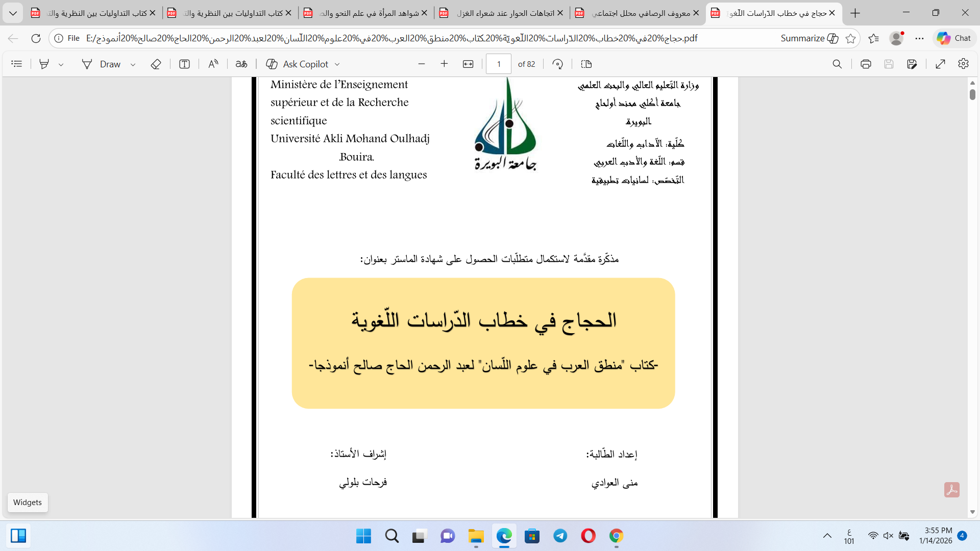
Task: Select the Erase tool
Action: click(156, 64)
